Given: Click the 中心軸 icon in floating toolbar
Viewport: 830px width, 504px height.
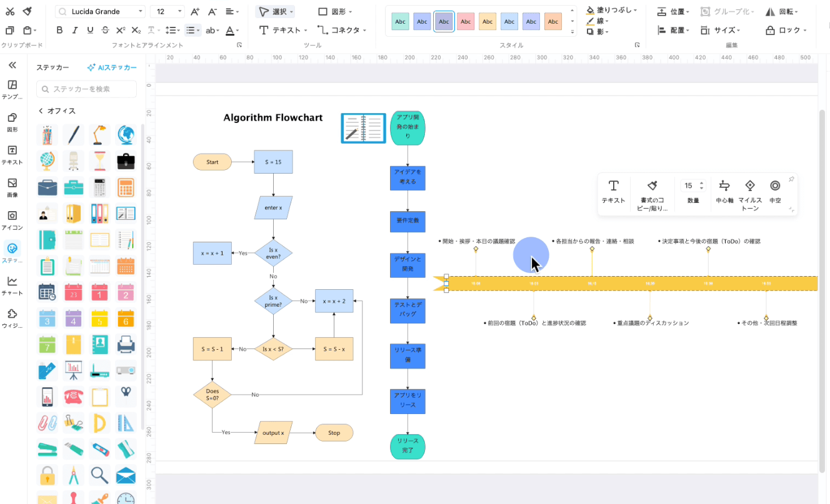Looking at the screenshot, I should pos(724,185).
